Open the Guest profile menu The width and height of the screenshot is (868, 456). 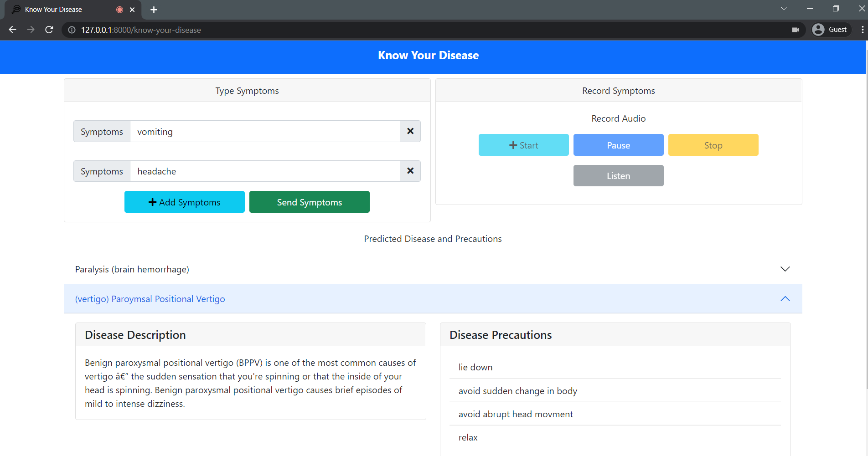(831, 30)
